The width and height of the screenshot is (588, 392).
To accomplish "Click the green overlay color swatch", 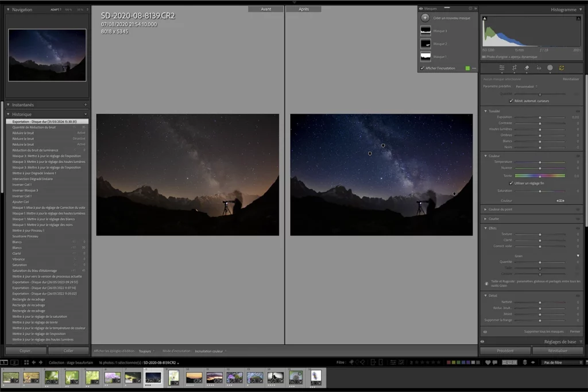I will (467, 68).
